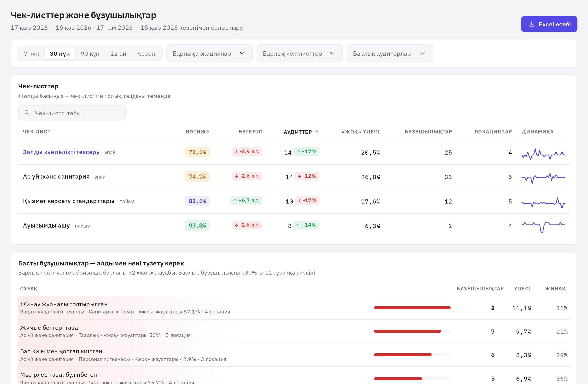Image resolution: width=588 pixels, height=384 pixels.
Task: Click sparkline for Қызмет көрсету стандарттары
Action: tap(543, 203)
